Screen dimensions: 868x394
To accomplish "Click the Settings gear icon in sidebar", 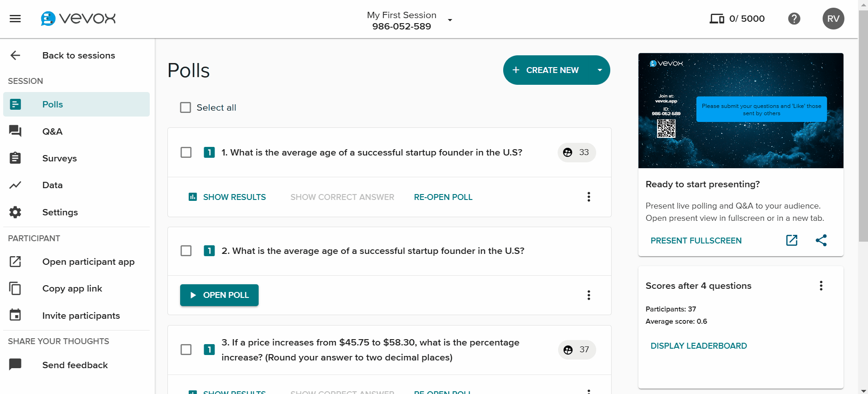I will (15, 212).
